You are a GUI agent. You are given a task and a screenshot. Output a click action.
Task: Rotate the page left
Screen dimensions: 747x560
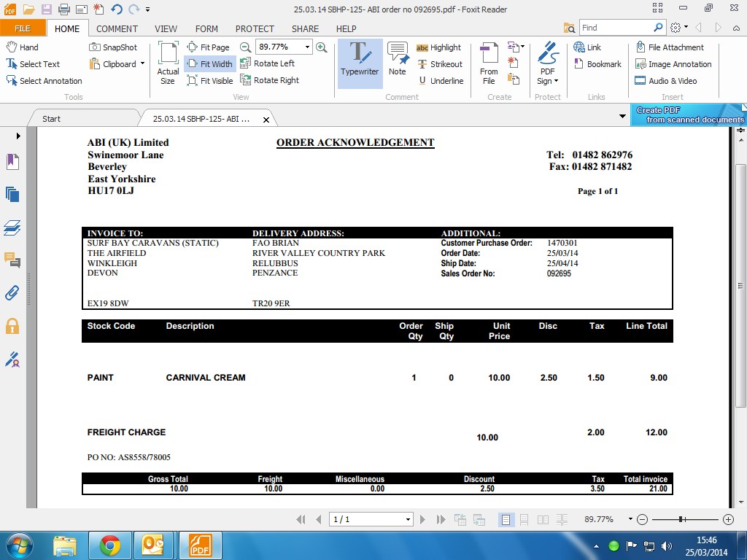[267, 63]
